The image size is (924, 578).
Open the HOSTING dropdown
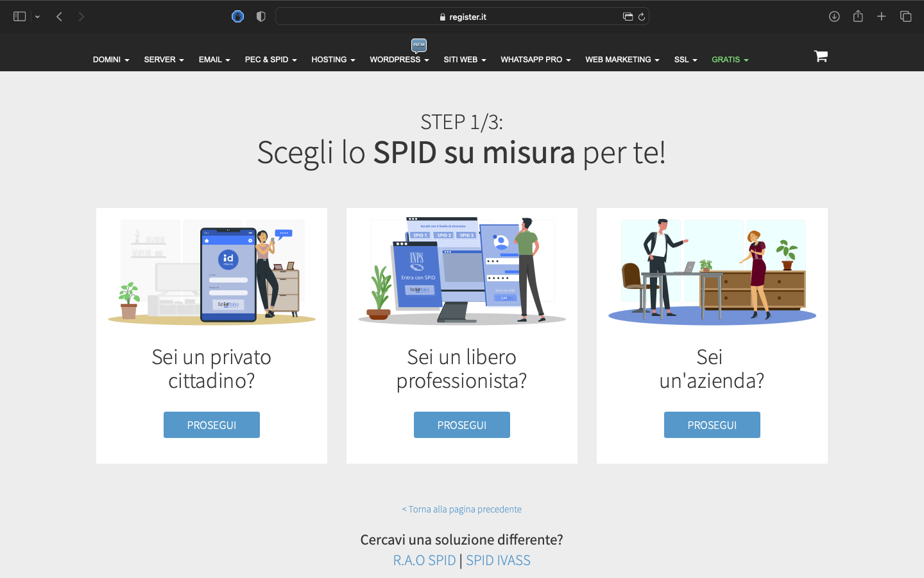click(333, 59)
